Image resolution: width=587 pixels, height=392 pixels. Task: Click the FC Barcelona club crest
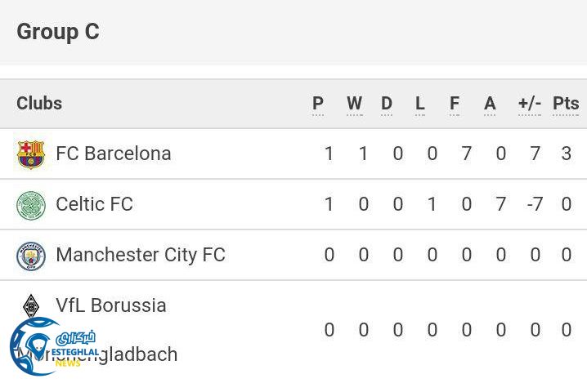click(31, 154)
